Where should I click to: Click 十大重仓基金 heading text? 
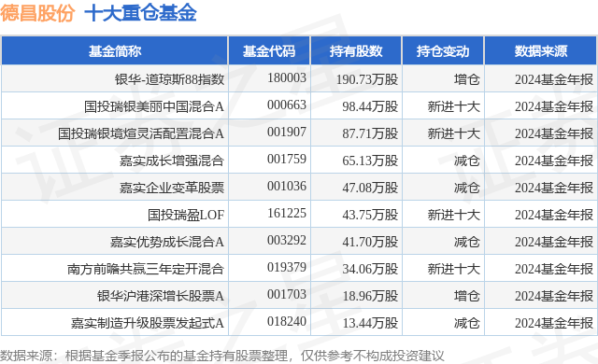pyautogui.click(x=140, y=13)
